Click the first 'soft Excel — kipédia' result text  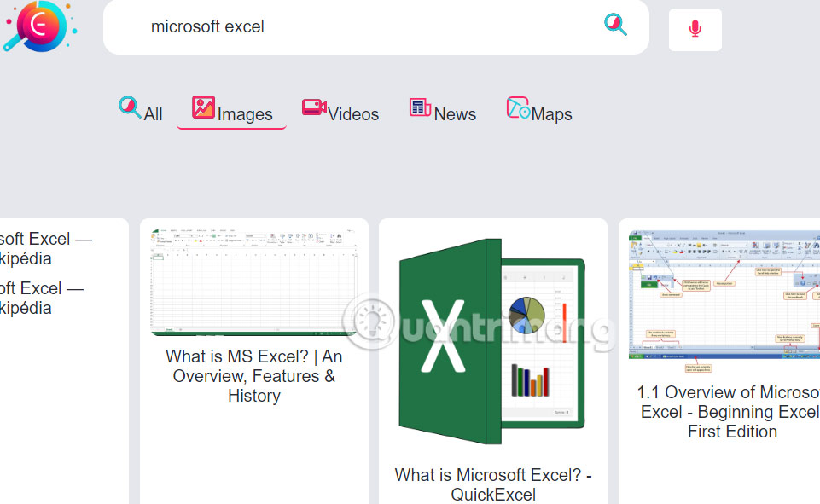click(x=44, y=248)
